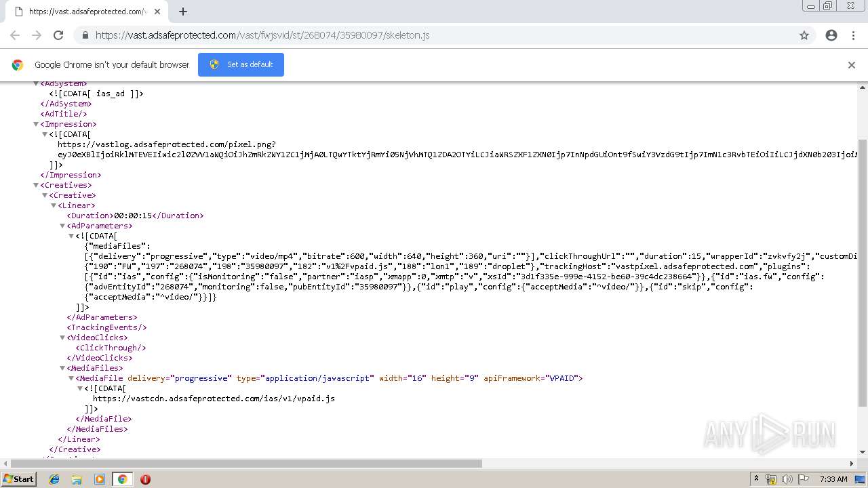Open Chrome's three-dot menu
868x488 pixels.
pos(853,35)
